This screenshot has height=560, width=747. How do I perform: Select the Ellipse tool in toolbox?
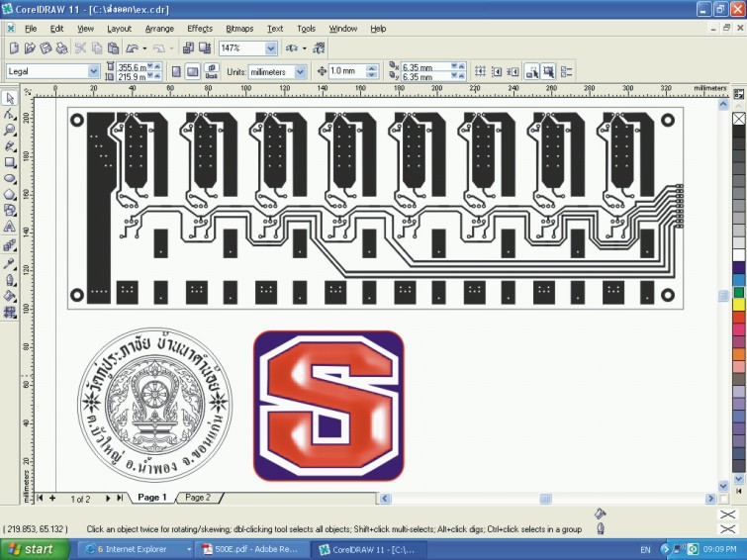pos(10,179)
